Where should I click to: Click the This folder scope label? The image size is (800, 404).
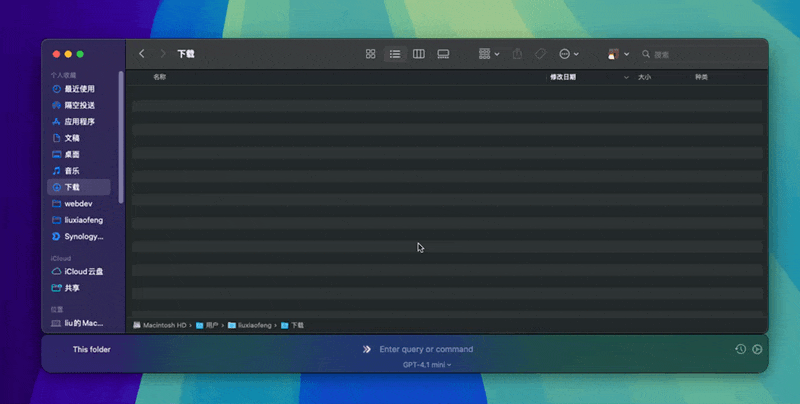[91, 349]
